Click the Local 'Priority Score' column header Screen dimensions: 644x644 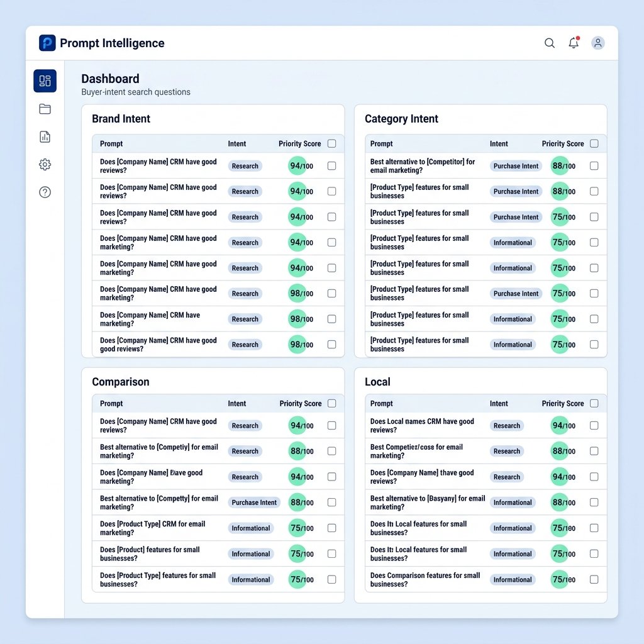click(x=563, y=404)
